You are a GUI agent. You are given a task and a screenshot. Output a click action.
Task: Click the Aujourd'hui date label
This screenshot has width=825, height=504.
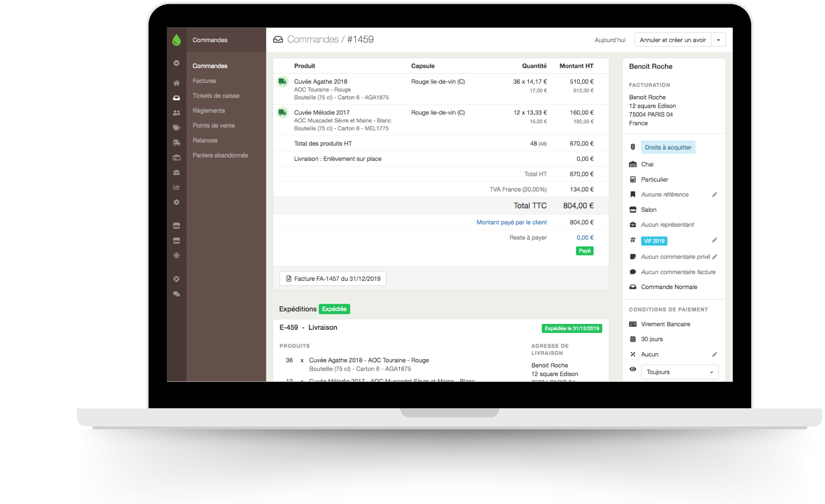pyautogui.click(x=610, y=40)
